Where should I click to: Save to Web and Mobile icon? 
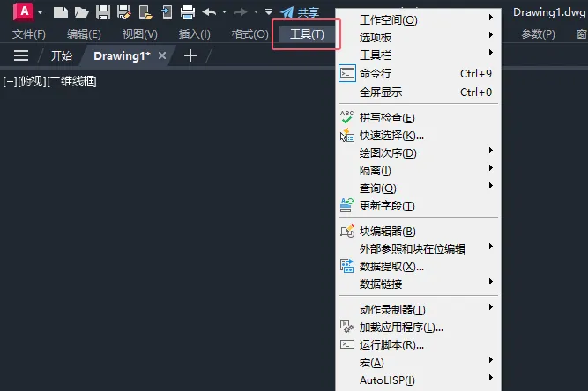pos(167,12)
